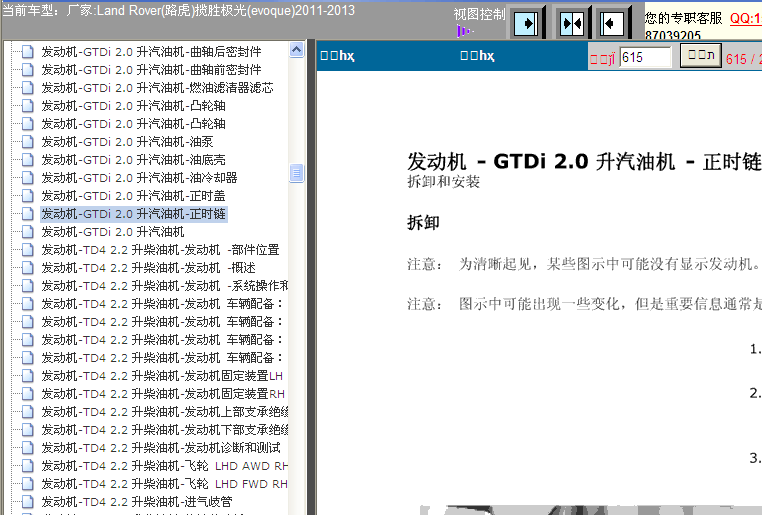762x515 pixels.
Task: Click document icon beside 曲轴后密封件 entry
Action: (28, 52)
